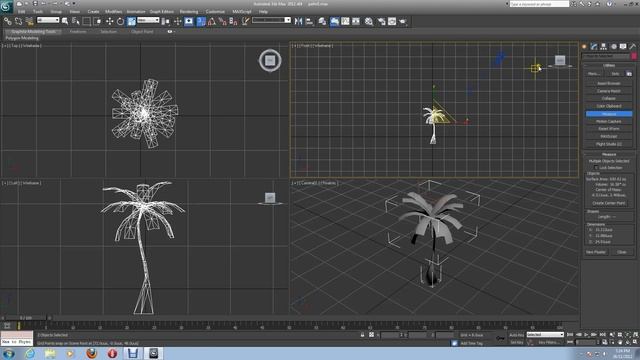Open the Select by Name dialog icon

(x=76, y=21)
